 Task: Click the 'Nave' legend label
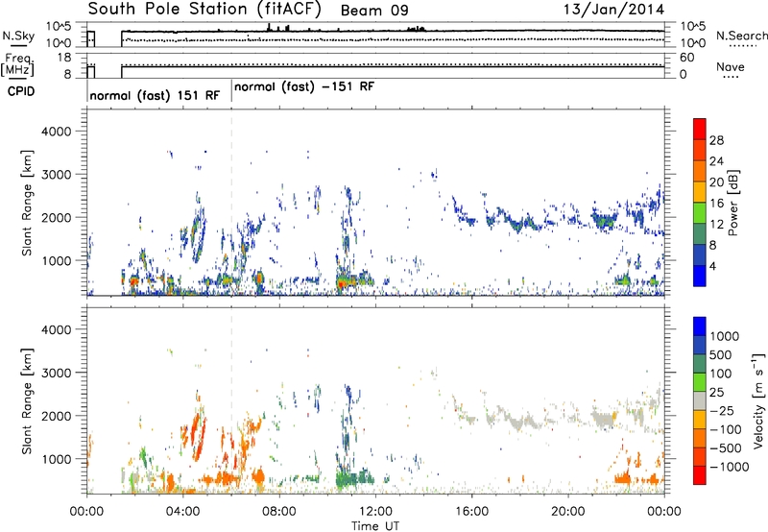coord(731,66)
